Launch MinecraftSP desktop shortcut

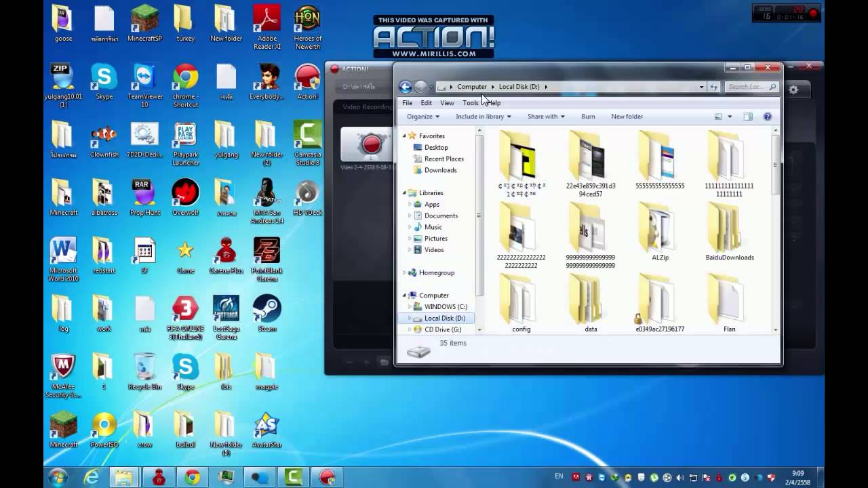tap(144, 24)
